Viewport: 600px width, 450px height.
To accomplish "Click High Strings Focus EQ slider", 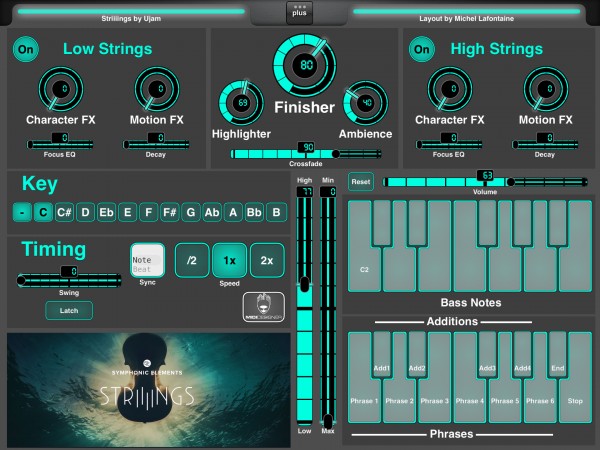I will (448, 145).
